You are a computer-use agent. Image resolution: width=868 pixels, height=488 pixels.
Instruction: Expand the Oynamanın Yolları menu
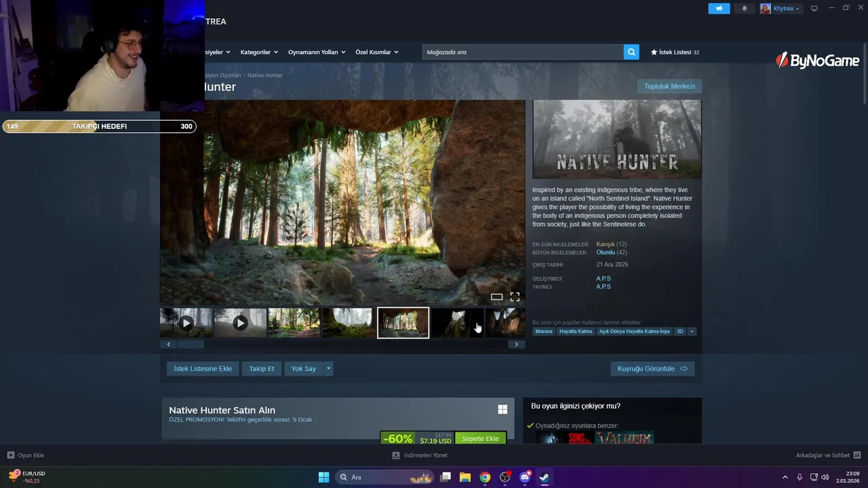pos(317,52)
